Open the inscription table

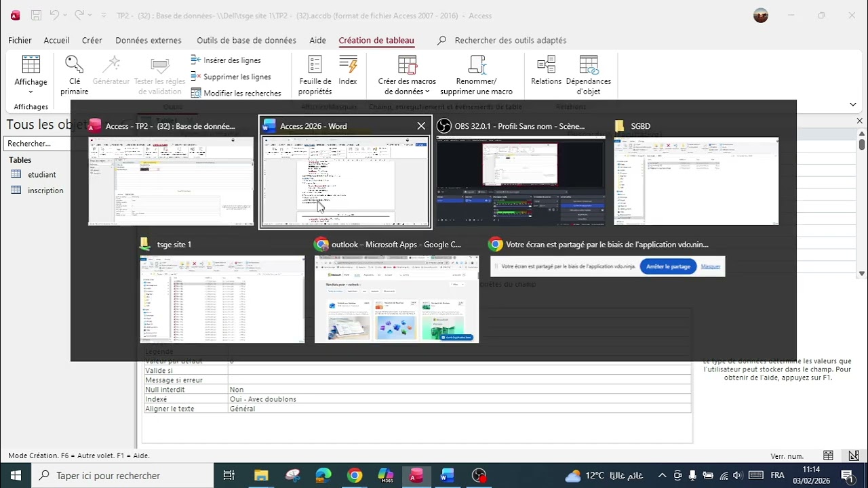[x=45, y=190]
